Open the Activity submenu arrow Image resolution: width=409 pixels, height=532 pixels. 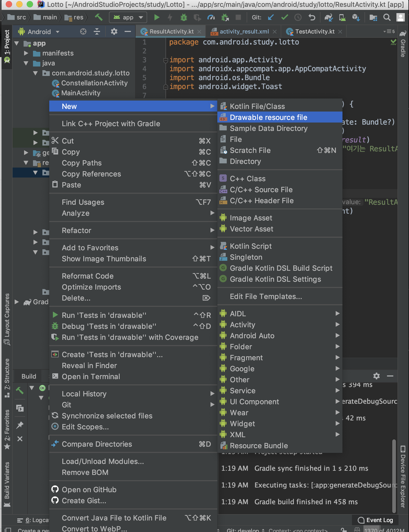[338, 324]
